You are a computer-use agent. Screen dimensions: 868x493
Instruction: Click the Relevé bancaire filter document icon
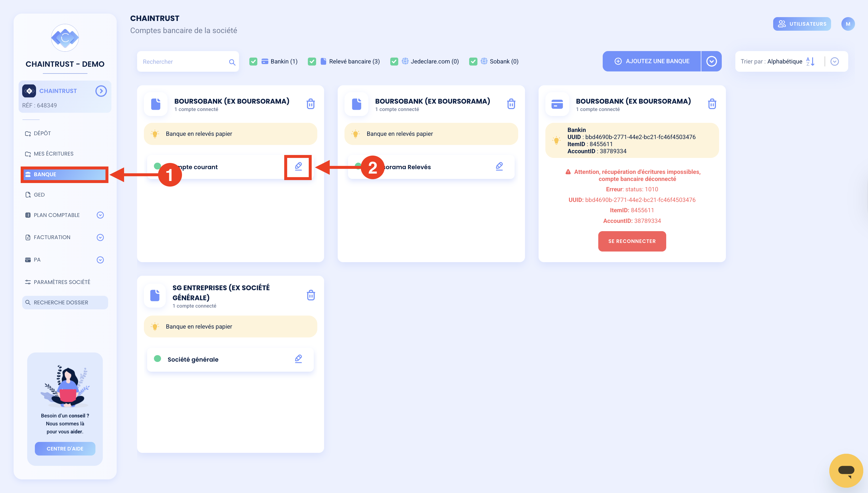pos(323,61)
